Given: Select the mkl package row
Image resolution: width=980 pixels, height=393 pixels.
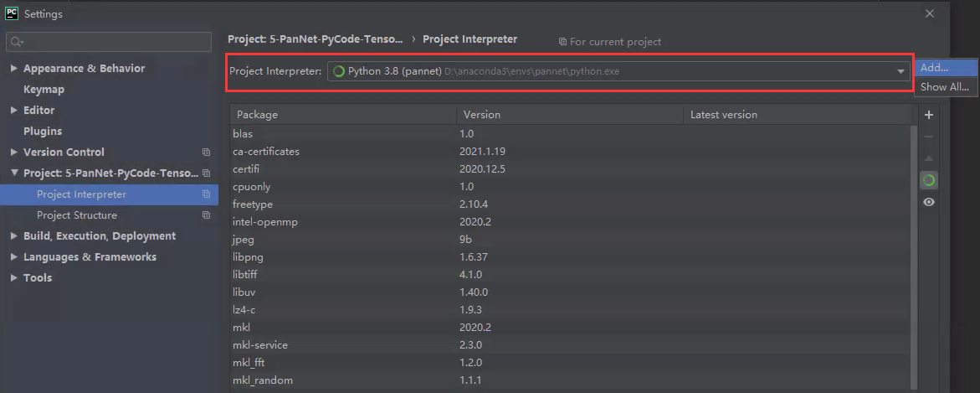Looking at the screenshot, I should (x=572, y=328).
